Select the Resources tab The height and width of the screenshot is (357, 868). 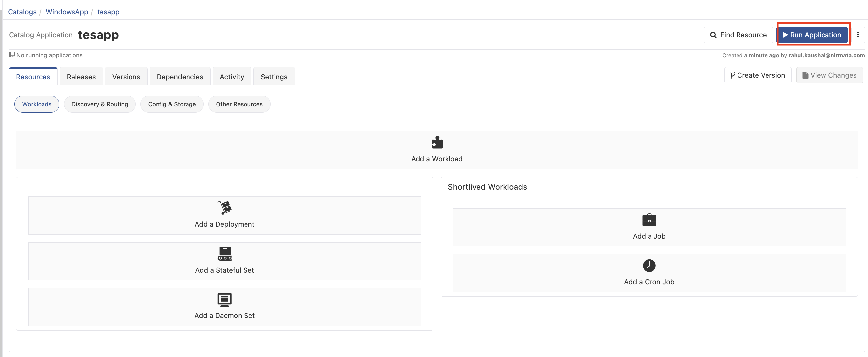[x=33, y=77]
